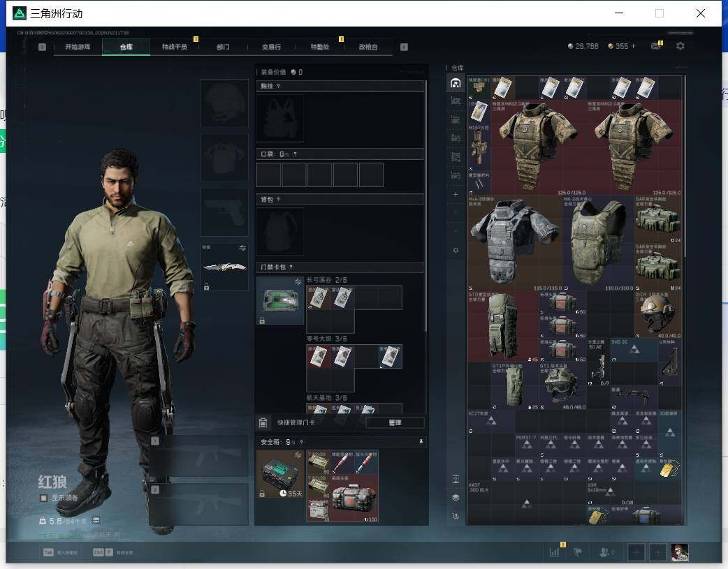This screenshot has width=728, height=569.
Task: Click the list icon beside weight 5.6
Action: pyautogui.click(x=96, y=520)
